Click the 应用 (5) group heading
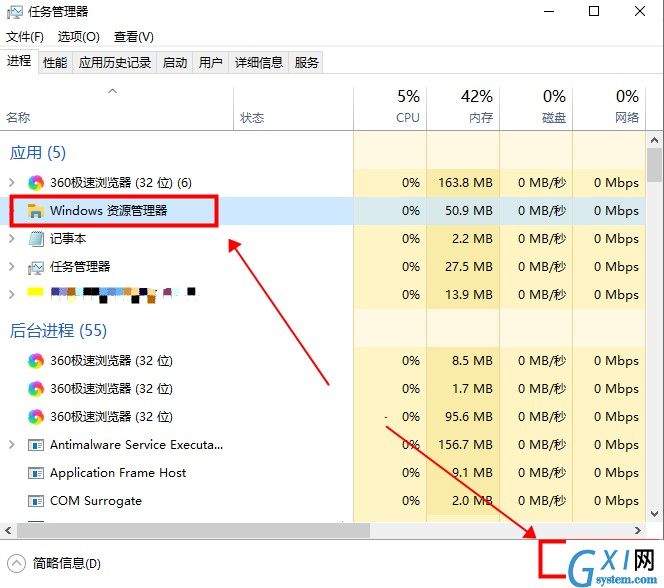The image size is (664, 588). [x=38, y=153]
